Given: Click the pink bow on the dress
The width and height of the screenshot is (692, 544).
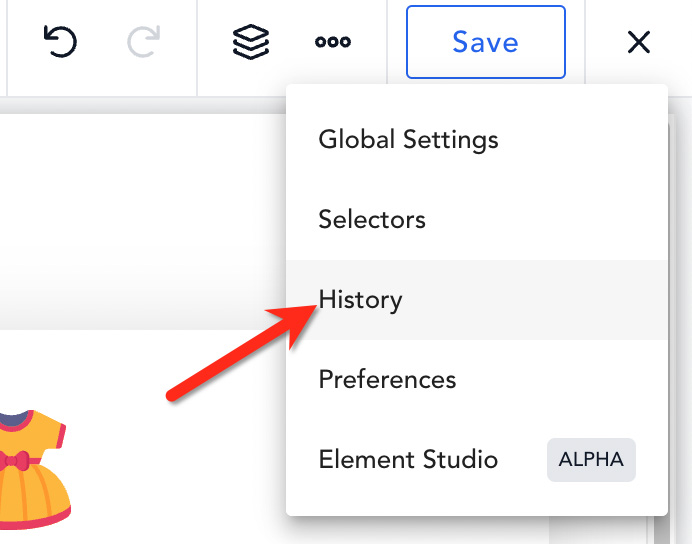Looking at the screenshot, I should 15,461.
